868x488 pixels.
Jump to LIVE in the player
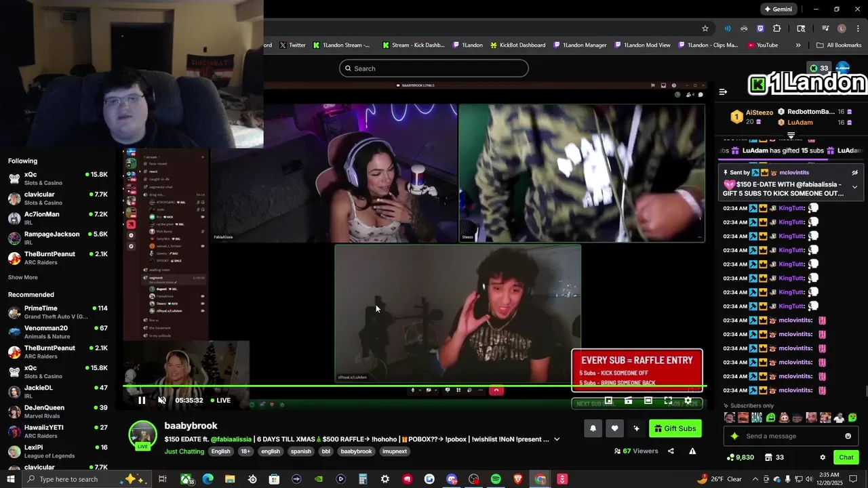(220, 401)
